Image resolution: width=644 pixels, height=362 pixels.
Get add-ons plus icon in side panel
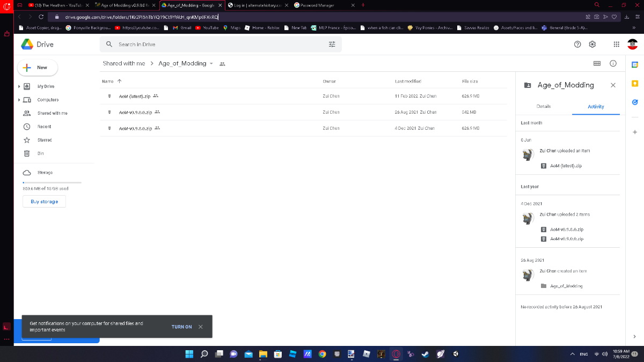tap(635, 132)
